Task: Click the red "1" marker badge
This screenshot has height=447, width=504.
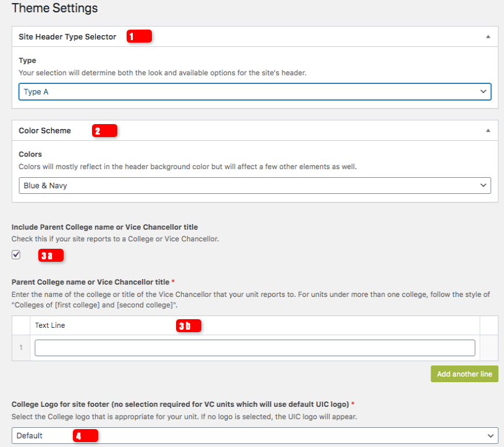Action: click(139, 36)
